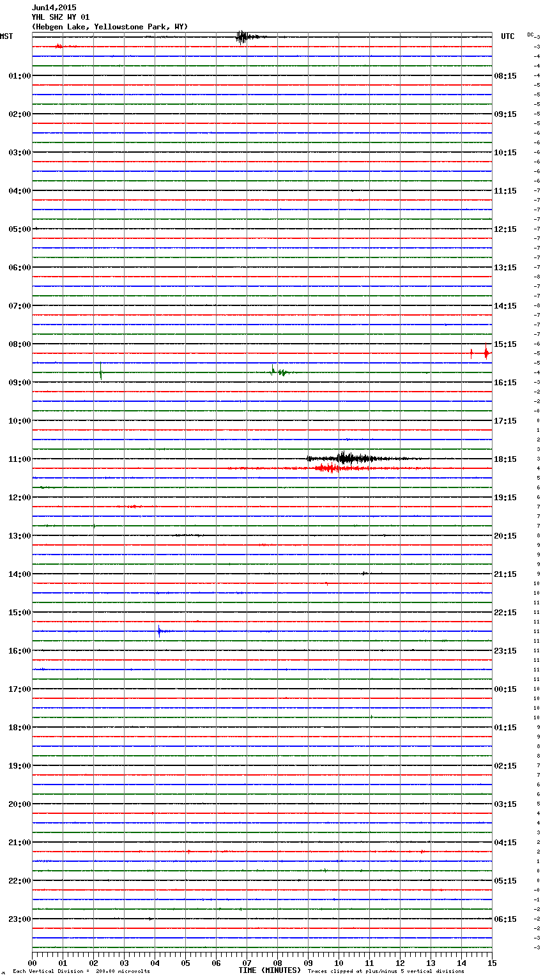
Task: Select the 15:00 MST hour label
Action: pyautogui.click(x=20, y=613)
